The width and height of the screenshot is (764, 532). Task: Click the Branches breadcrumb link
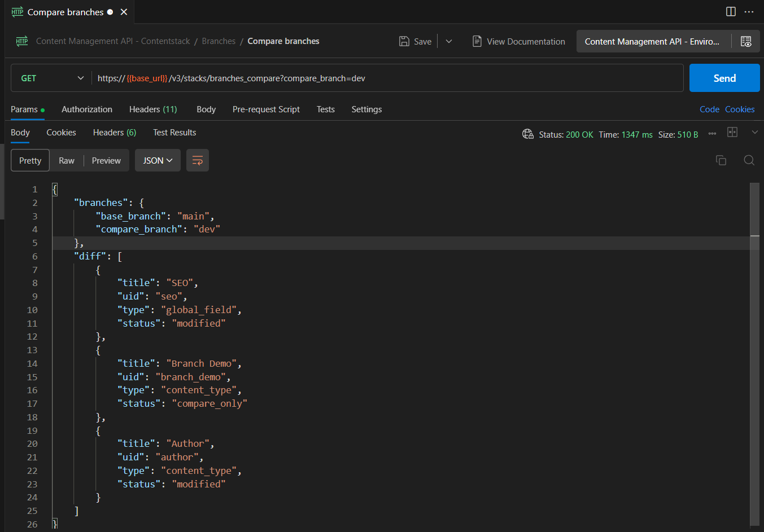pyautogui.click(x=219, y=41)
